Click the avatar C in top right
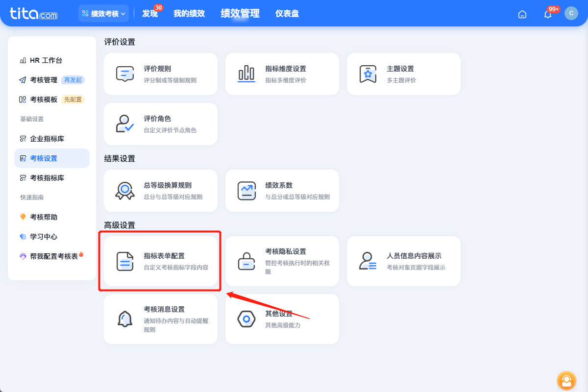The width and height of the screenshot is (588, 392). (x=571, y=13)
